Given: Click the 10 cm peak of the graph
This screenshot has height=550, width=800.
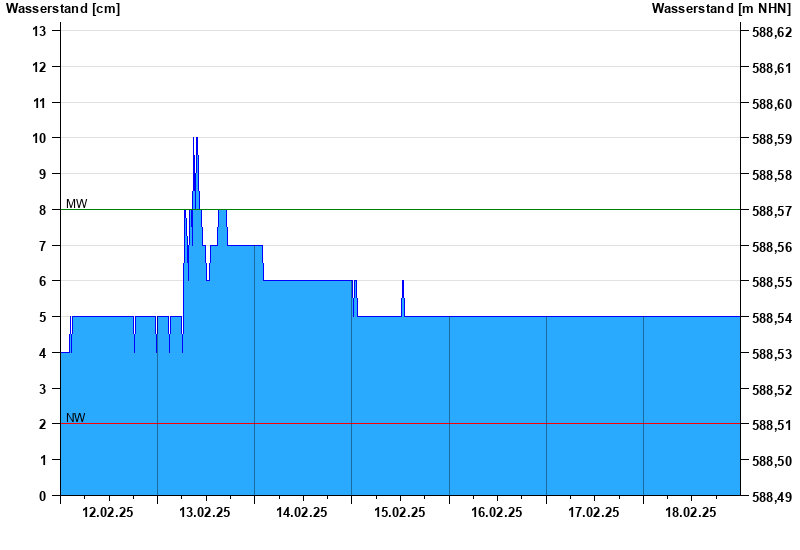Looking at the screenshot, I should (x=196, y=140).
